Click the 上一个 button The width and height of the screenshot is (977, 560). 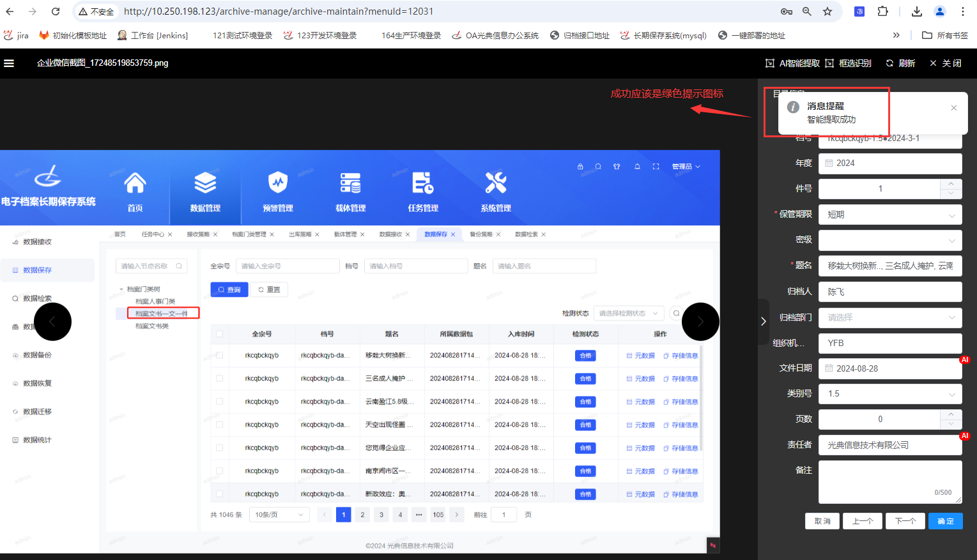[863, 521]
